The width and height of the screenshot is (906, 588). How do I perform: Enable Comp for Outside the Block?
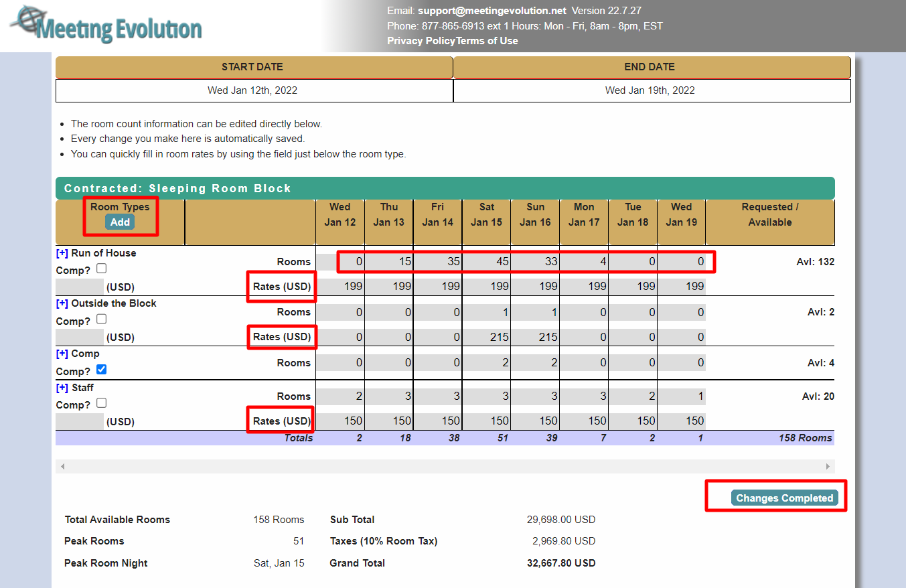102,319
